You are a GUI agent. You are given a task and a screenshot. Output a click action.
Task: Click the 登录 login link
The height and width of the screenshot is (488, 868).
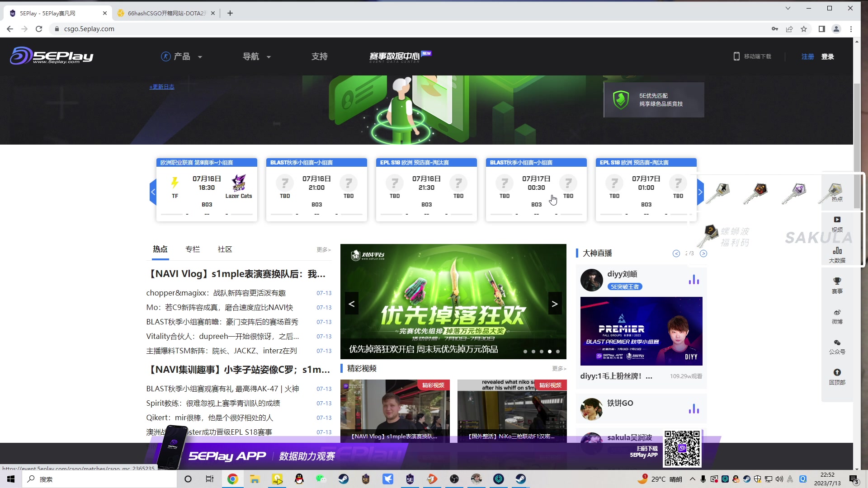pyautogui.click(x=827, y=56)
